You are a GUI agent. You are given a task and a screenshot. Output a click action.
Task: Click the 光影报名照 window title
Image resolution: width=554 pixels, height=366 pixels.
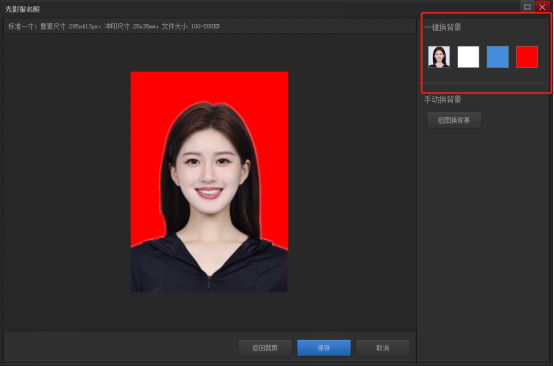(22, 9)
